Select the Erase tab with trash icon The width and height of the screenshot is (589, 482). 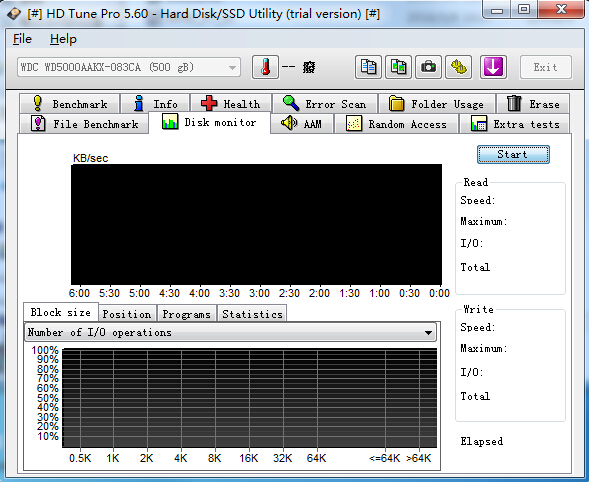click(x=533, y=103)
